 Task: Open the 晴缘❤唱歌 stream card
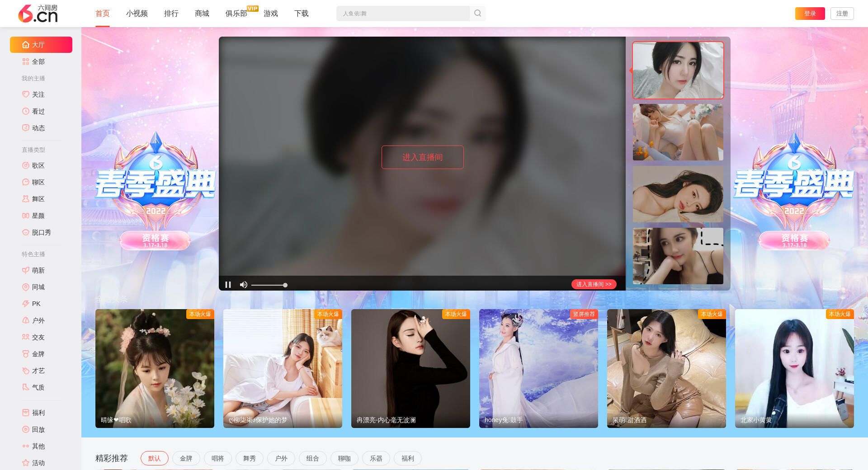pos(155,368)
